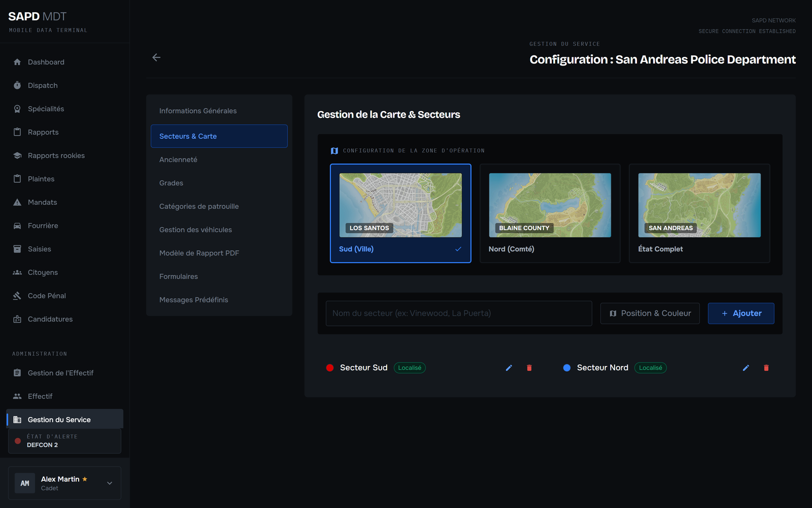
Task: Open Dispatch via its stopwatch icon
Action: pos(17,85)
